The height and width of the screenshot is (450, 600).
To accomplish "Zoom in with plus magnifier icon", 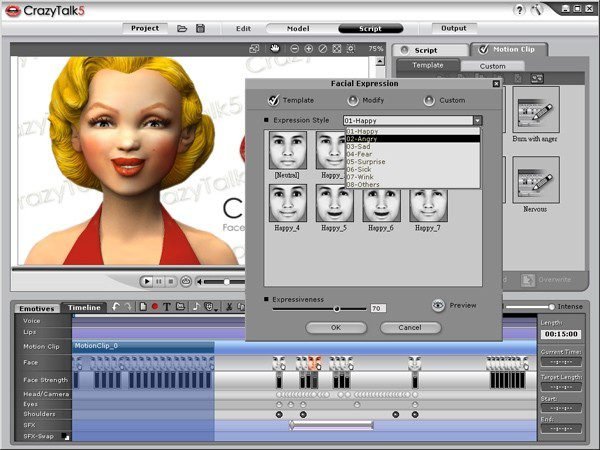I will tap(308, 49).
